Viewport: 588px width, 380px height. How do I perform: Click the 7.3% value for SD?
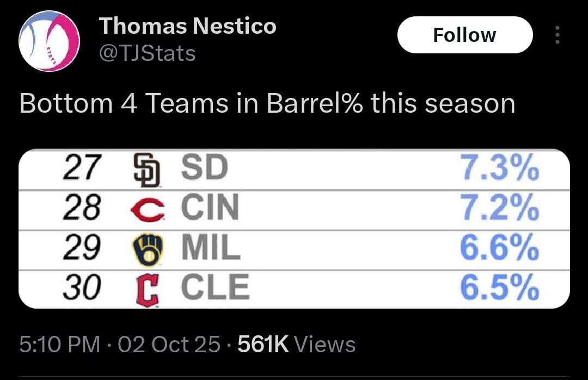499,169
